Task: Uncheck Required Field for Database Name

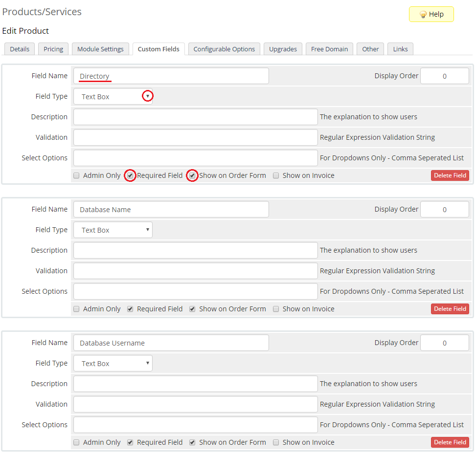Action: point(130,309)
